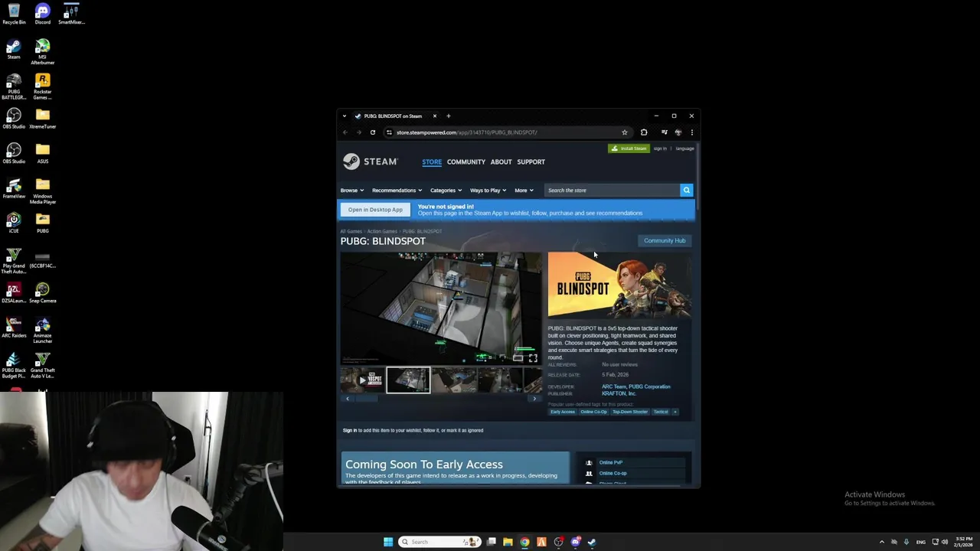Open the Chrome profile avatar
The height and width of the screenshot is (551, 980).
tap(678, 132)
